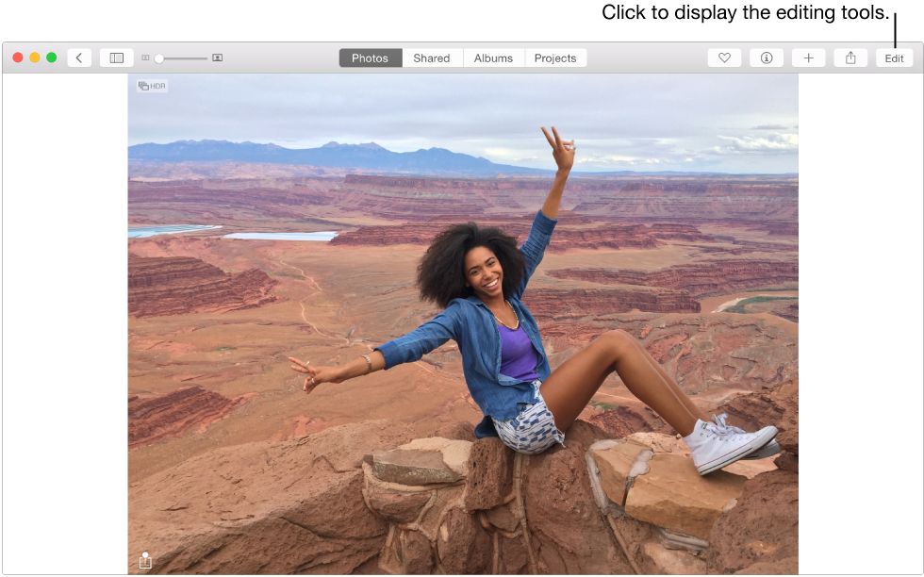Switch to the Shared tab

[x=431, y=58]
